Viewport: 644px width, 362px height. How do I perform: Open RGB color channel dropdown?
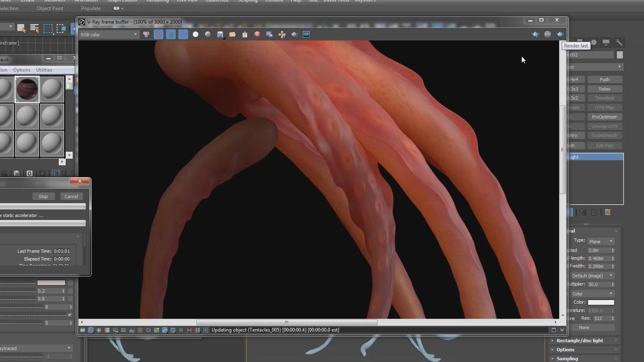pos(109,35)
